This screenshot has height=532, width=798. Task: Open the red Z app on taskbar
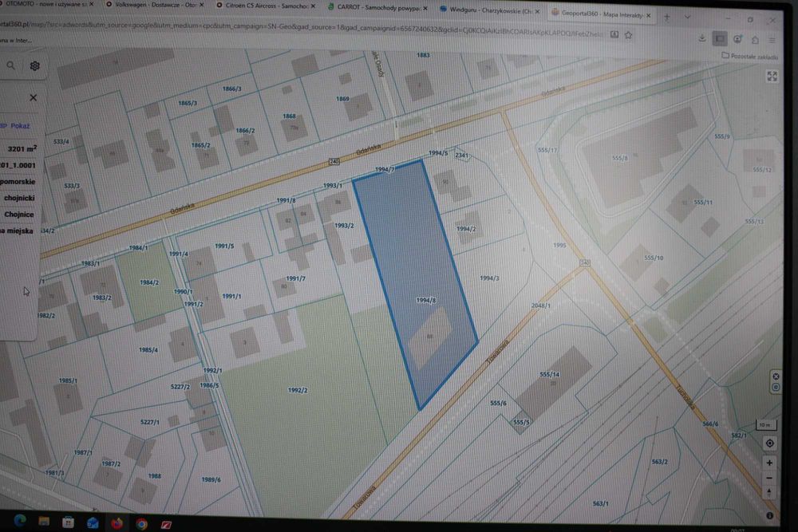pyautogui.click(x=167, y=524)
